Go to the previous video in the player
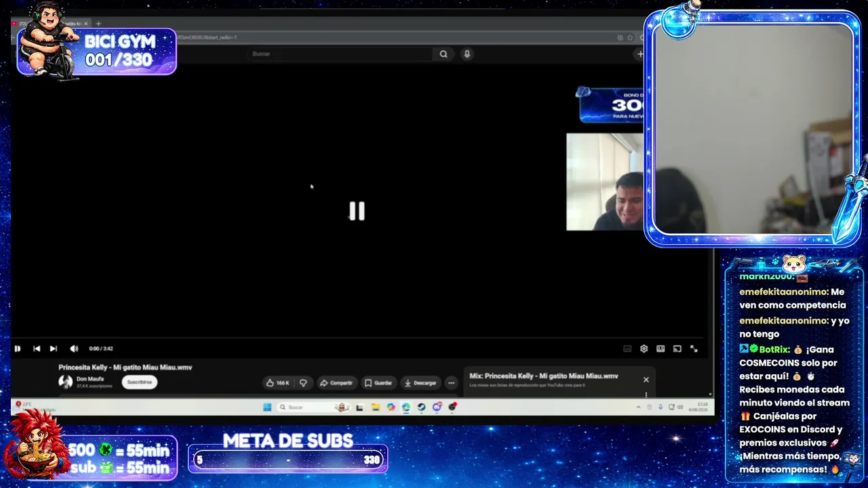 [x=37, y=348]
